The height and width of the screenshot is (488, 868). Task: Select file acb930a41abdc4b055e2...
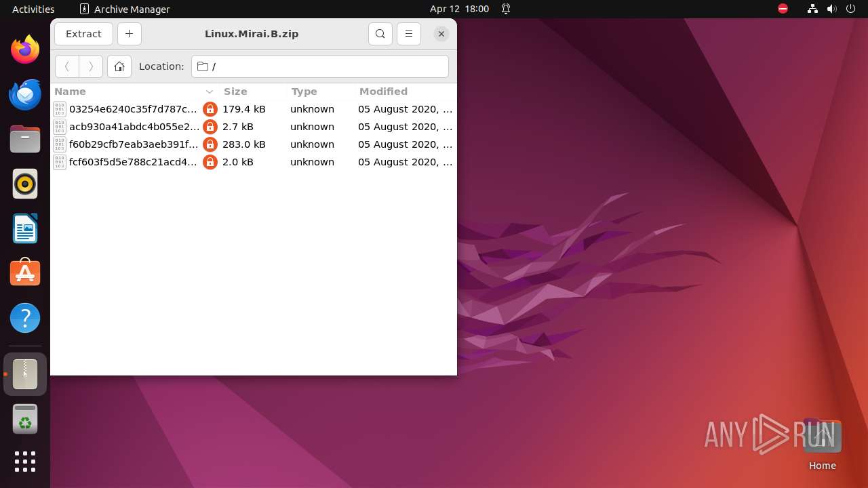254,127
